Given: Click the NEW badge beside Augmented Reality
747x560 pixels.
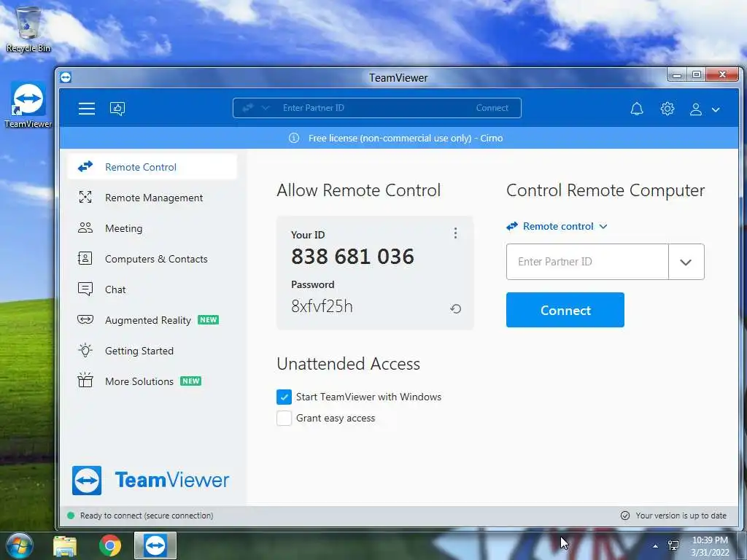Looking at the screenshot, I should tap(208, 320).
